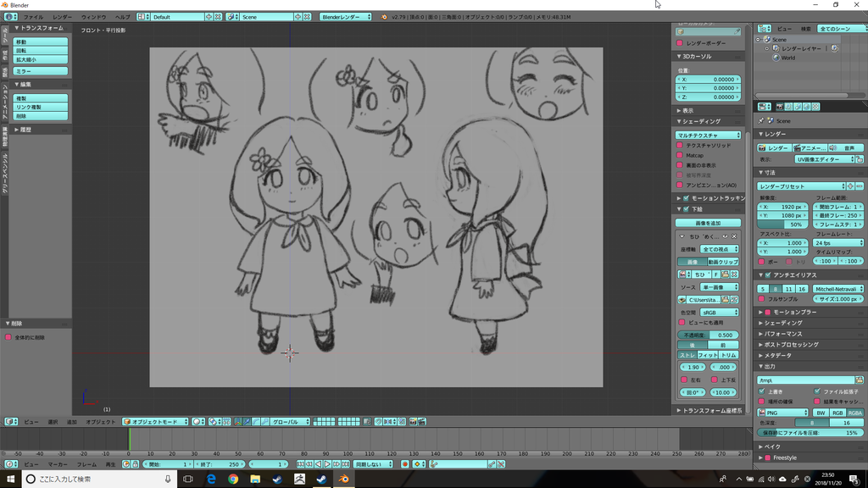The image size is (868, 488).
Task: Open Microsoft Edge from the taskbar
Action: point(211,480)
